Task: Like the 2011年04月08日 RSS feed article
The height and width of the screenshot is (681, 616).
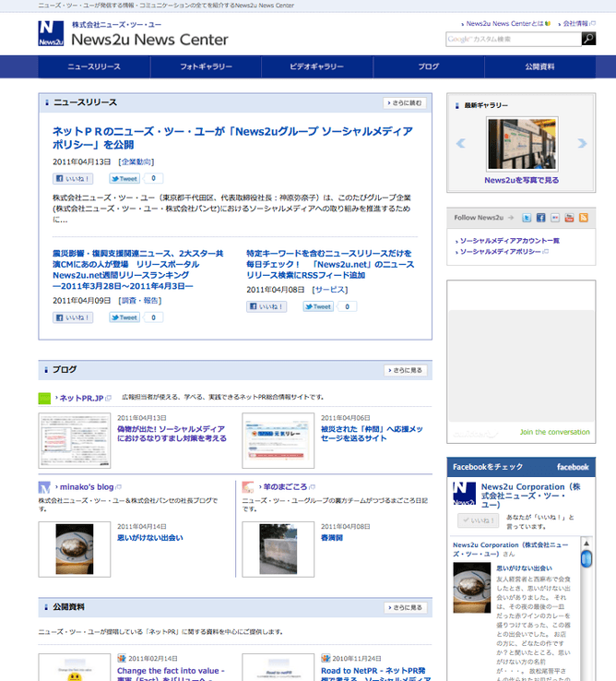Action: 267,306
